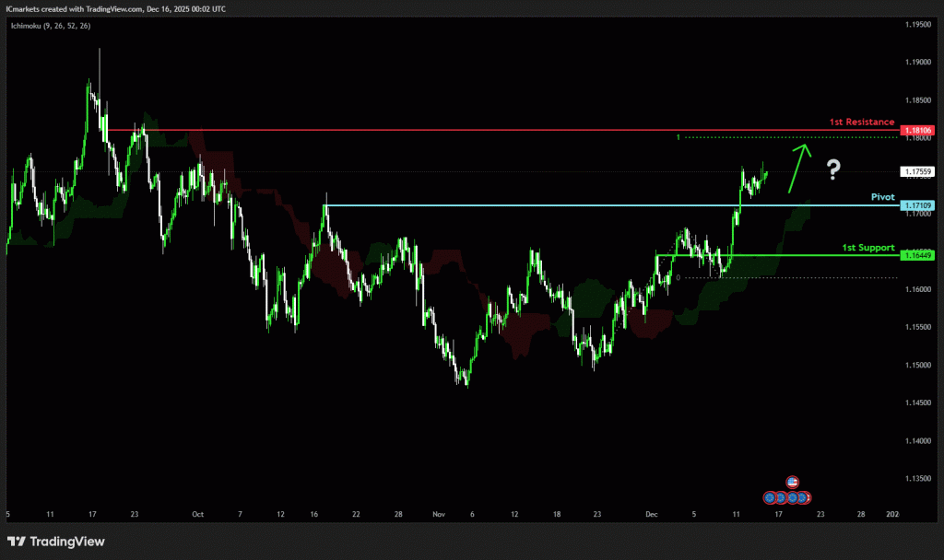The image size is (944, 560).
Task: Click the gray question mark annotation
Action: tap(833, 169)
